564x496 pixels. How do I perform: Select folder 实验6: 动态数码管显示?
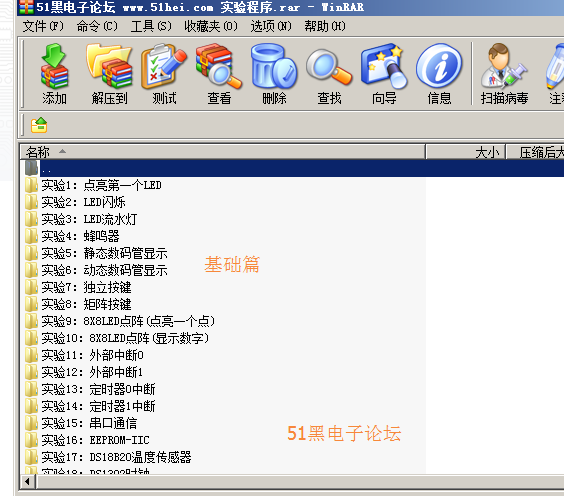[96, 270]
